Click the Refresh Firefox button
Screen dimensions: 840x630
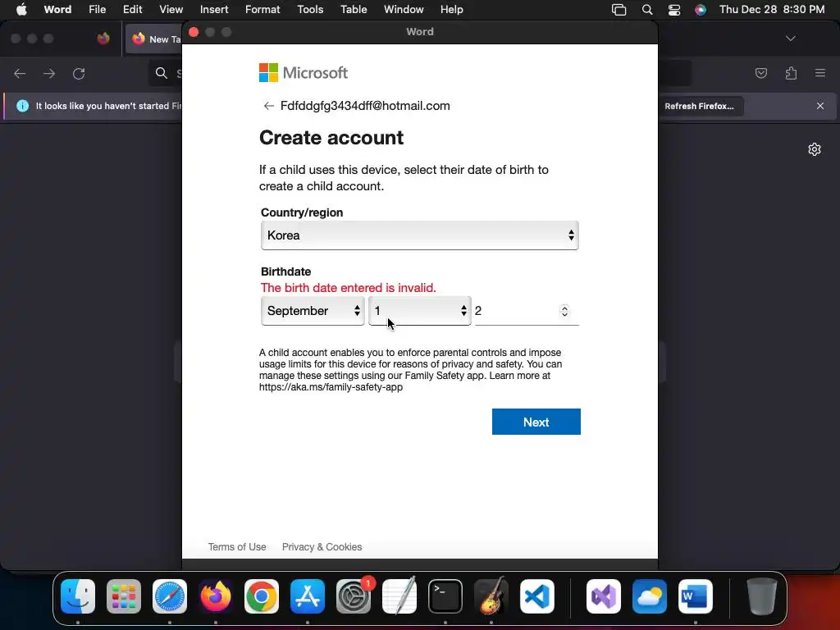(x=699, y=106)
